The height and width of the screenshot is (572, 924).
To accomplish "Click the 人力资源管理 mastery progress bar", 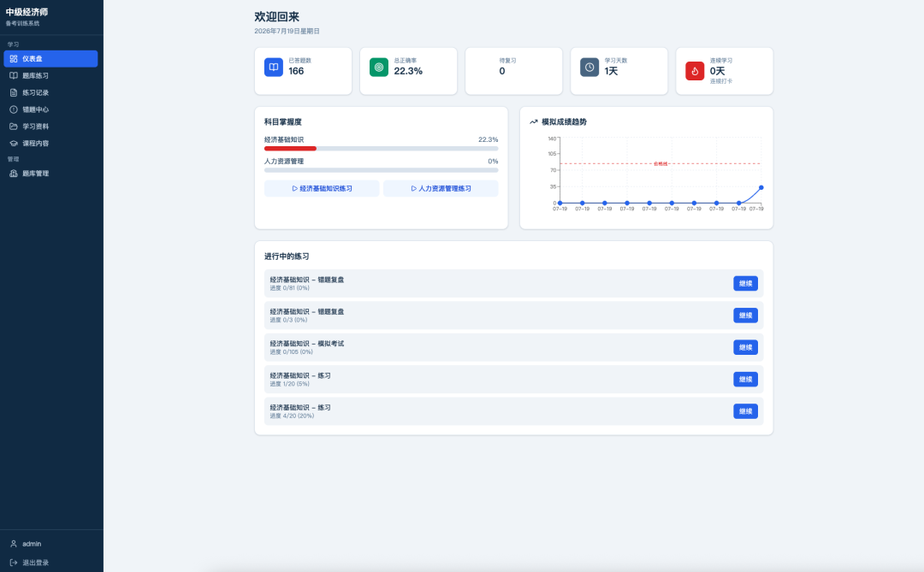I will pyautogui.click(x=382, y=170).
